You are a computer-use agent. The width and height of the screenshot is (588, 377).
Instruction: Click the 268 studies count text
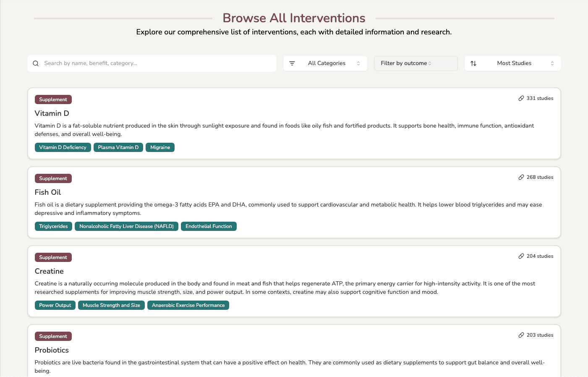[x=540, y=177]
